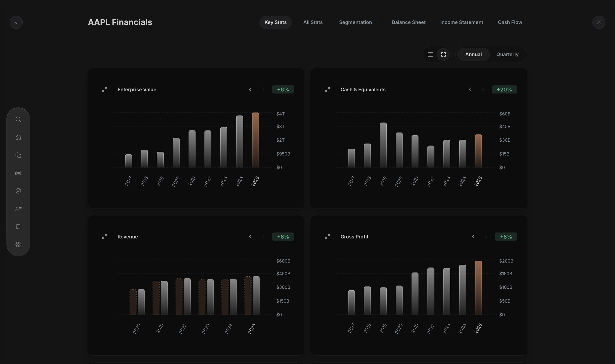Click the Gross Profit chart title

[x=354, y=237]
